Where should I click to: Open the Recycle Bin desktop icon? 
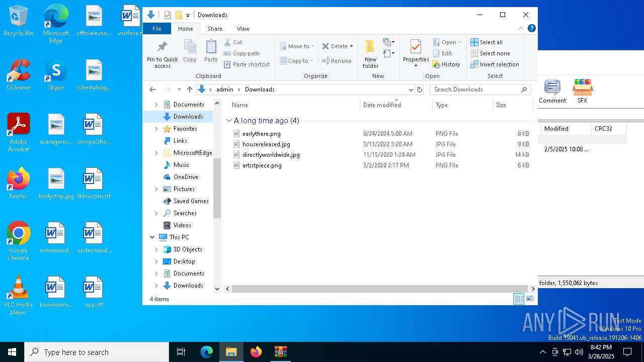point(19,21)
